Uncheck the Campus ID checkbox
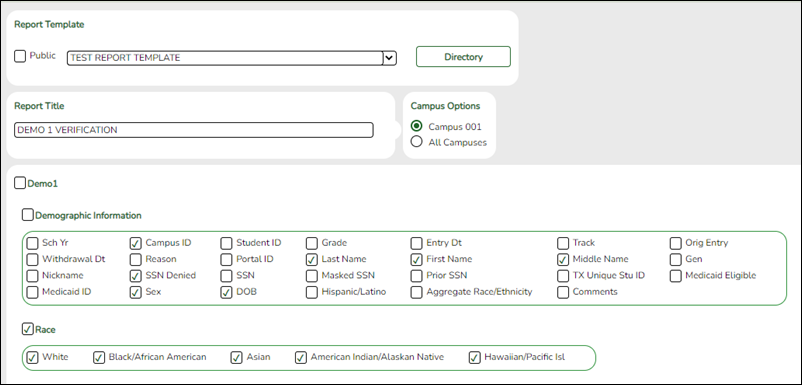802x385 pixels. 136,243
